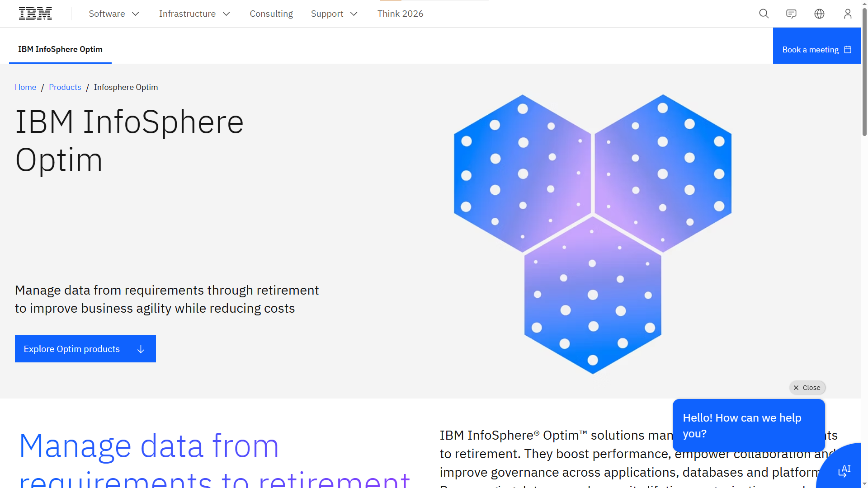Open the site search

764,14
